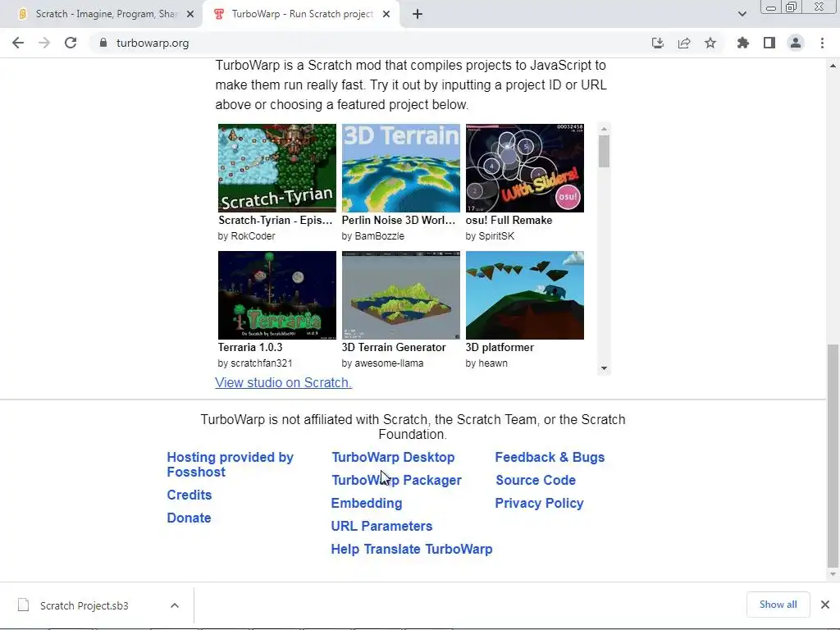Open the TurboWarp Packager link
This screenshot has height=630, width=840.
point(396,481)
